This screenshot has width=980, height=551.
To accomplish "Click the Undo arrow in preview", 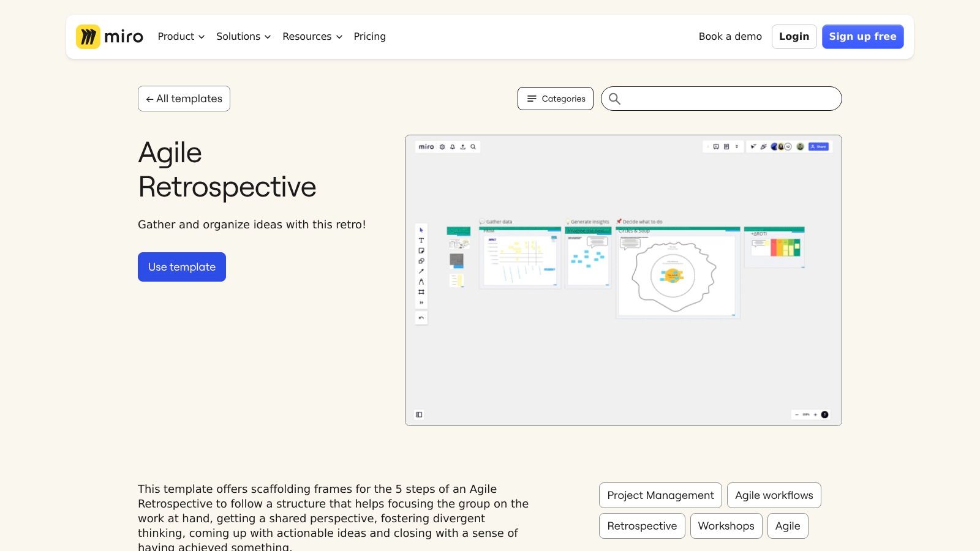I will [421, 318].
